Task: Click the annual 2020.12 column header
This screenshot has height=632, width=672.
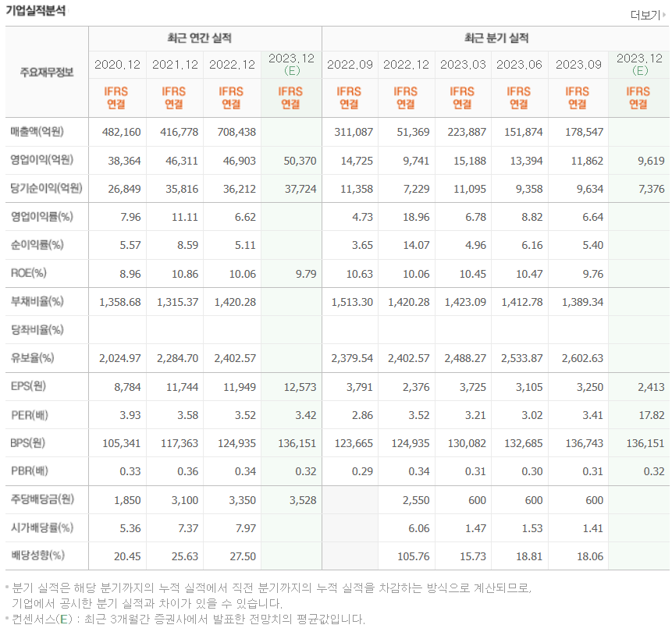Action: pos(117,64)
